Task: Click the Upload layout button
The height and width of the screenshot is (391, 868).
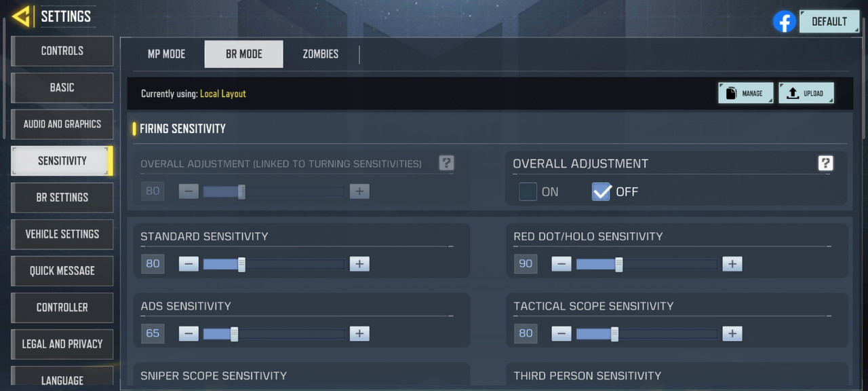Action: pyautogui.click(x=806, y=94)
